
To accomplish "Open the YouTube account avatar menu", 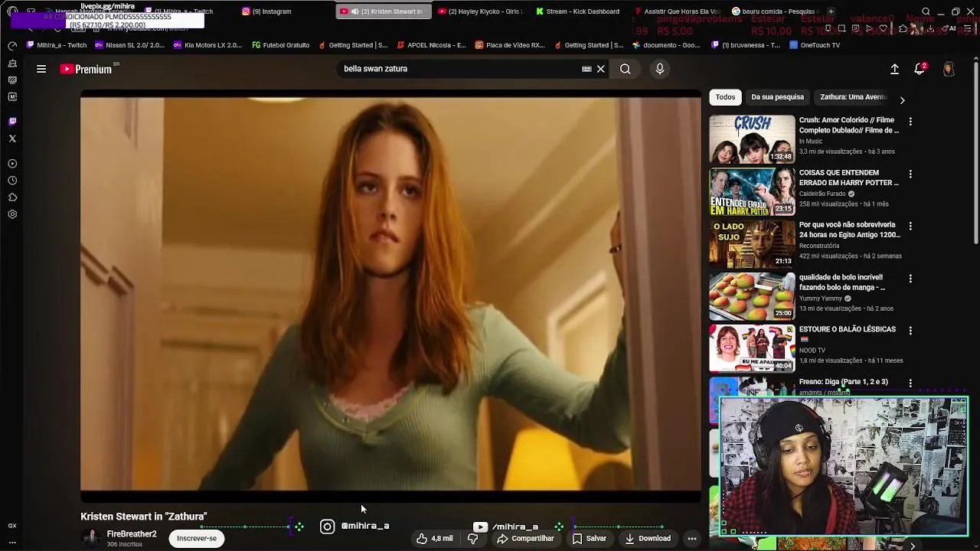I will pyautogui.click(x=949, y=69).
